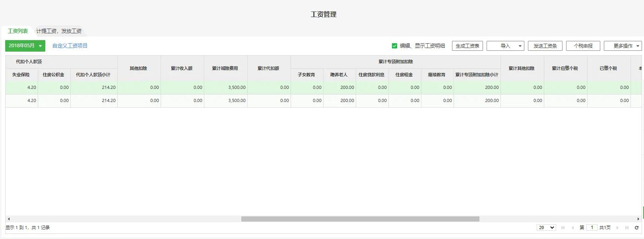Image resolution: width=644 pixels, height=239 pixels.
Task: Focus the page number input field
Action: [x=592, y=227]
